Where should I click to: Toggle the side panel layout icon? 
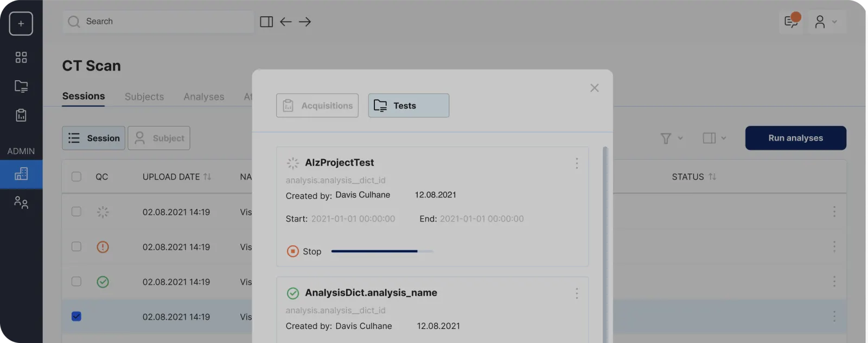[x=266, y=22]
